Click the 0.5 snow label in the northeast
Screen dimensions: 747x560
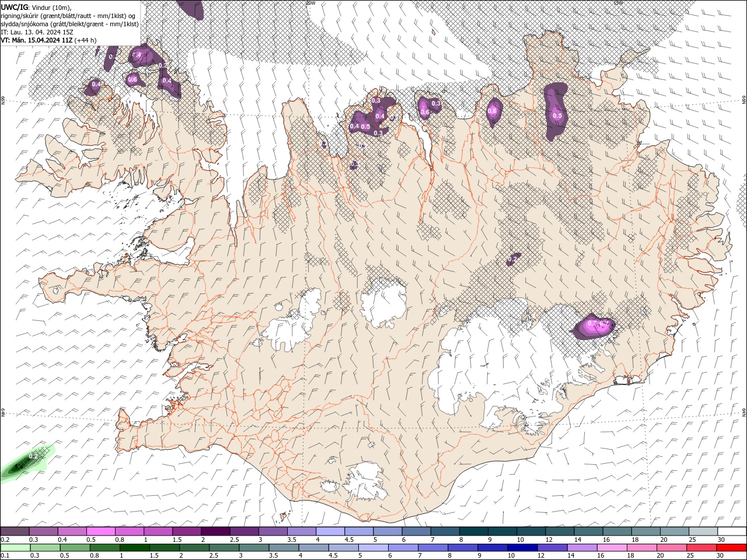click(x=557, y=116)
